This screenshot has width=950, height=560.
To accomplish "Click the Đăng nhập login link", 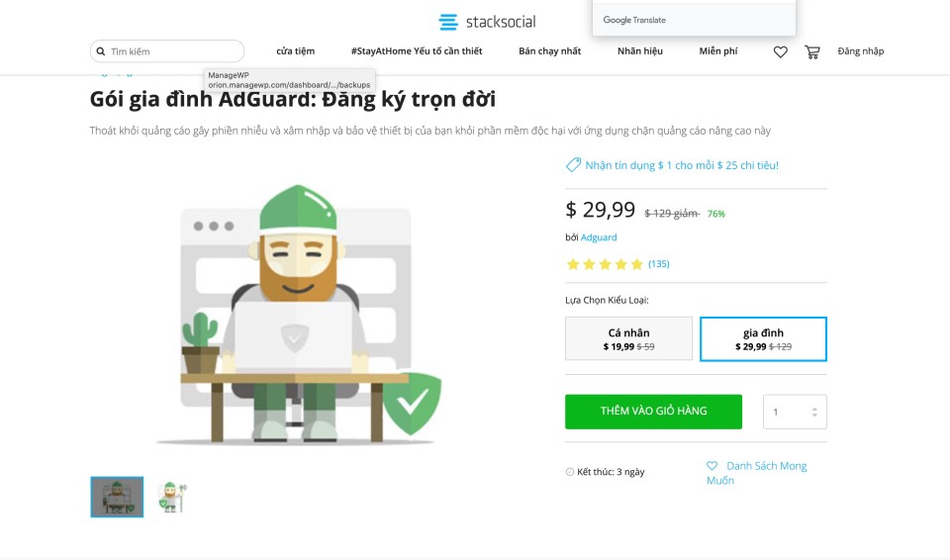I will point(860,50).
